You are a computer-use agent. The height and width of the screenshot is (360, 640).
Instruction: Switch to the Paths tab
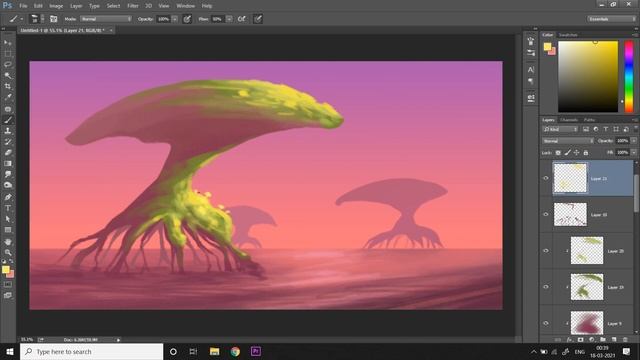pos(589,120)
